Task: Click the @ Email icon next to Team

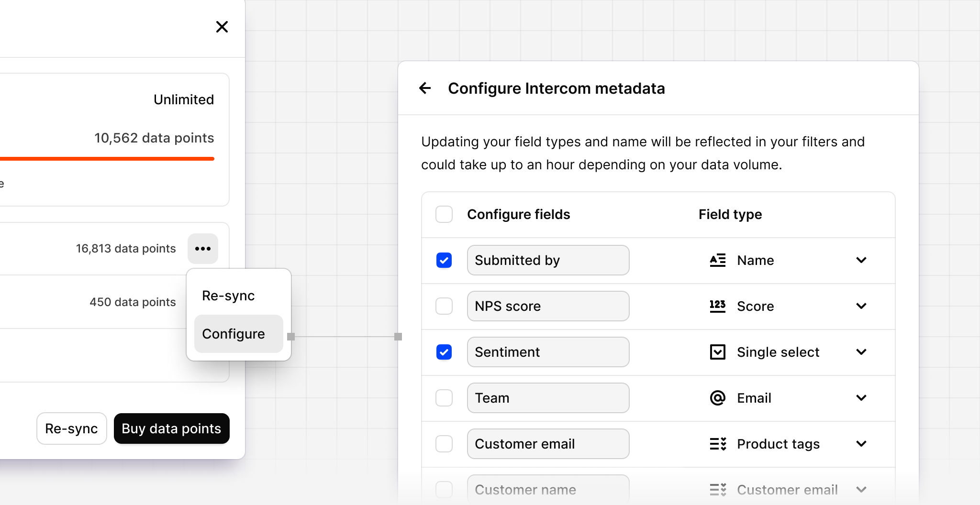Action: (717, 397)
